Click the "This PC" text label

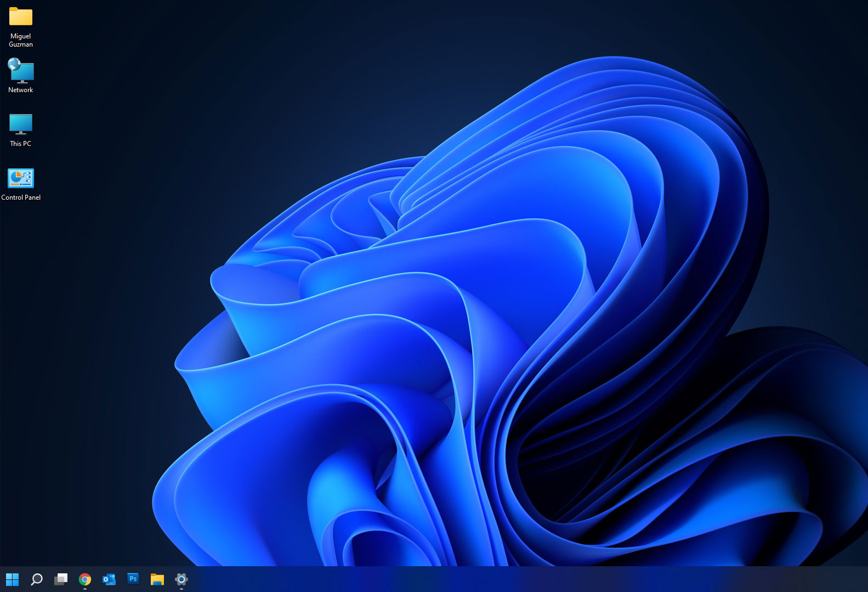coord(21,144)
